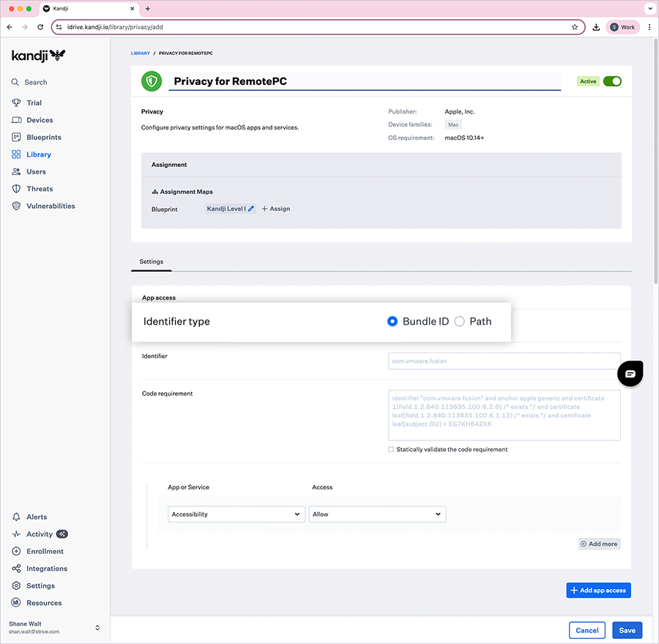Switch to the Settings tab

tap(152, 262)
